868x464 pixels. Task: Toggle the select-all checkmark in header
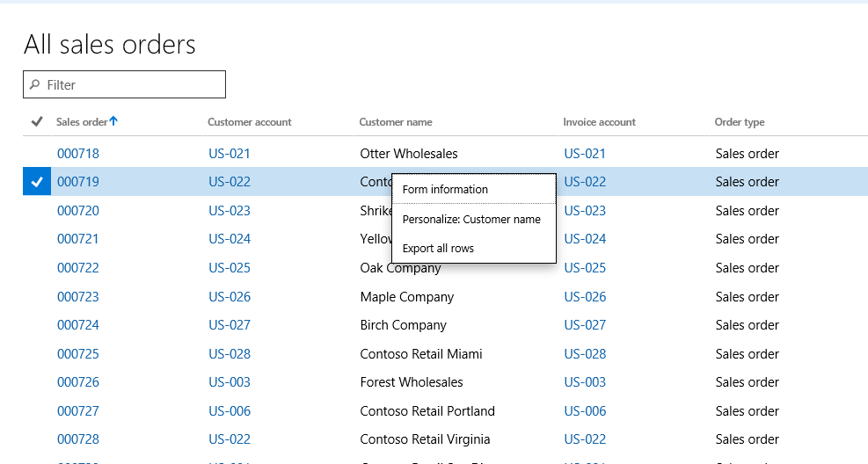click(36, 122)
